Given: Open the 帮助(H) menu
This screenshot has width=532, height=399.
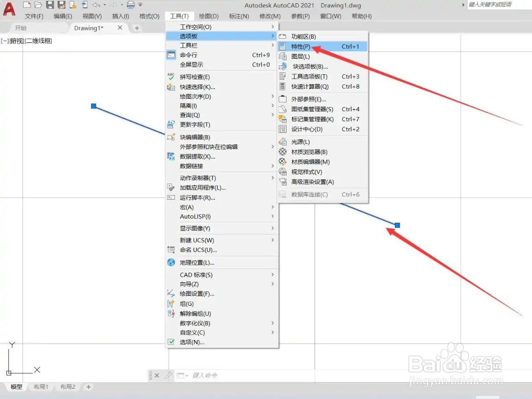Looking at the screenshot, I should pos(361,16).
